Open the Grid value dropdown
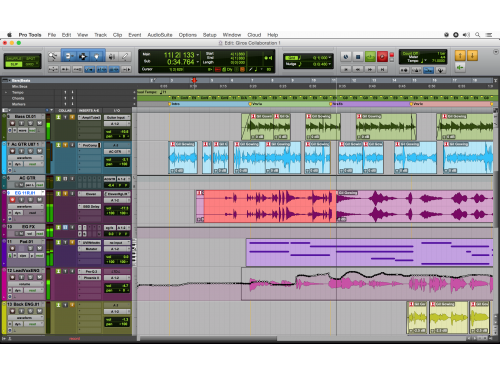 tap(330, 58)
